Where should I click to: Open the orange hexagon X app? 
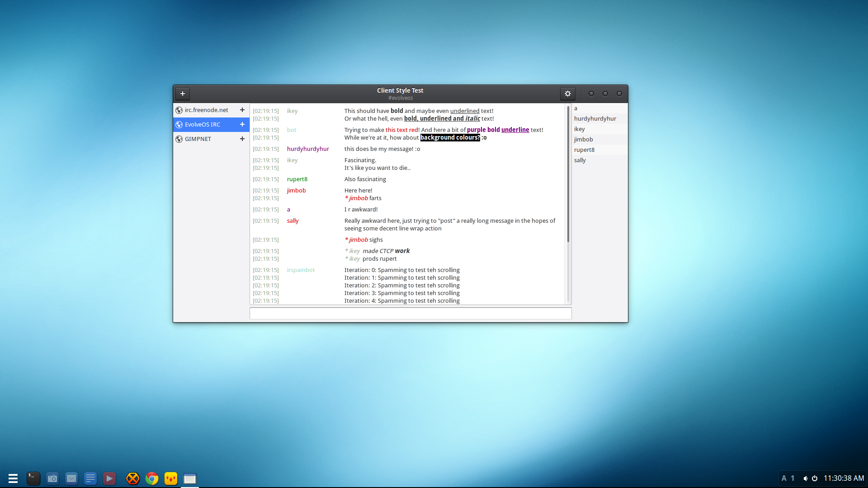pyautogui.click(x=133, y=479)
